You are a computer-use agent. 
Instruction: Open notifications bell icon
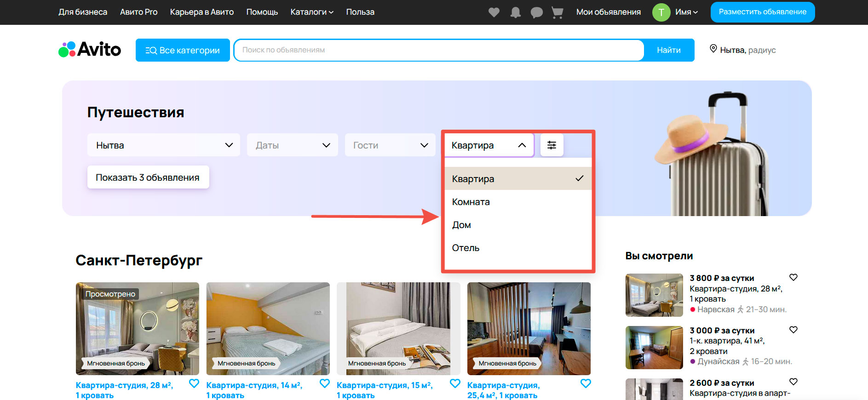[x=516, y=12]
